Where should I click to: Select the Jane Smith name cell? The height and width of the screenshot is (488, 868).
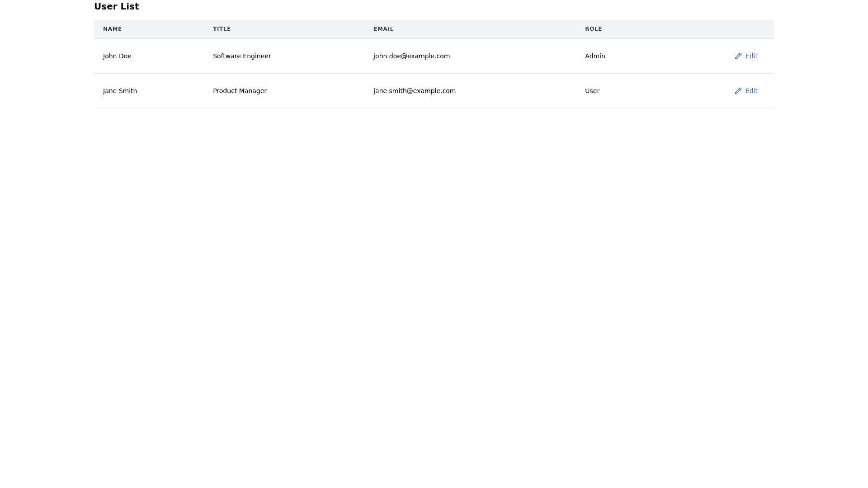[120, 91]
